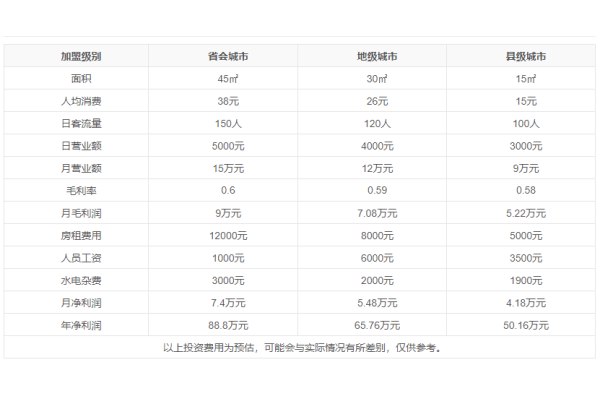Select the 26元 cell
600x400 pixels.
coord(372,101)
